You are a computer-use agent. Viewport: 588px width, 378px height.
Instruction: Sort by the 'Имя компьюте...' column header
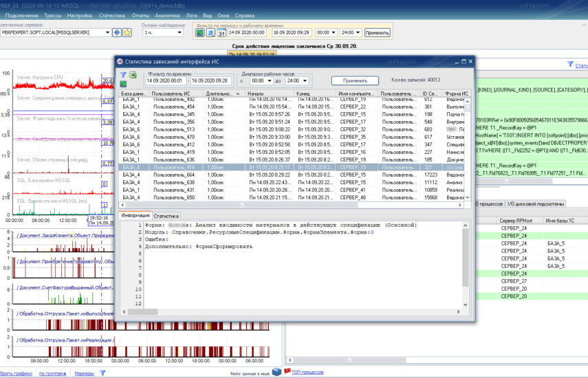pyautogui.click(x=356, y=93)
